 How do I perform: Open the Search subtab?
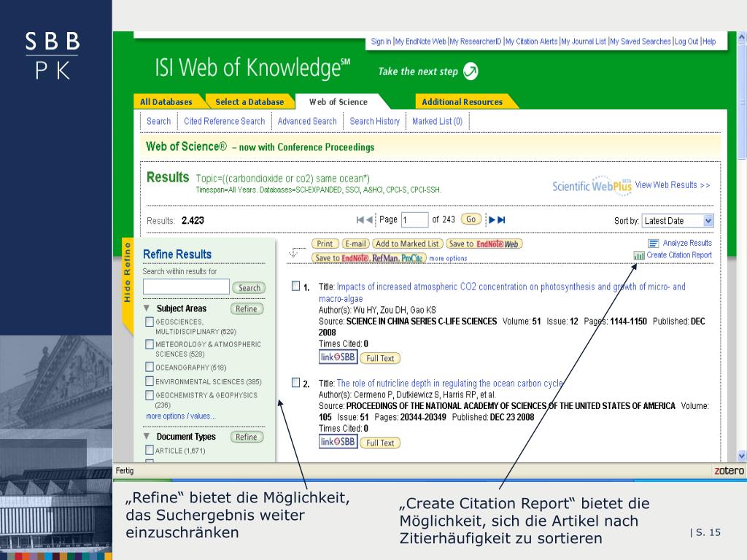click(158, 122)
